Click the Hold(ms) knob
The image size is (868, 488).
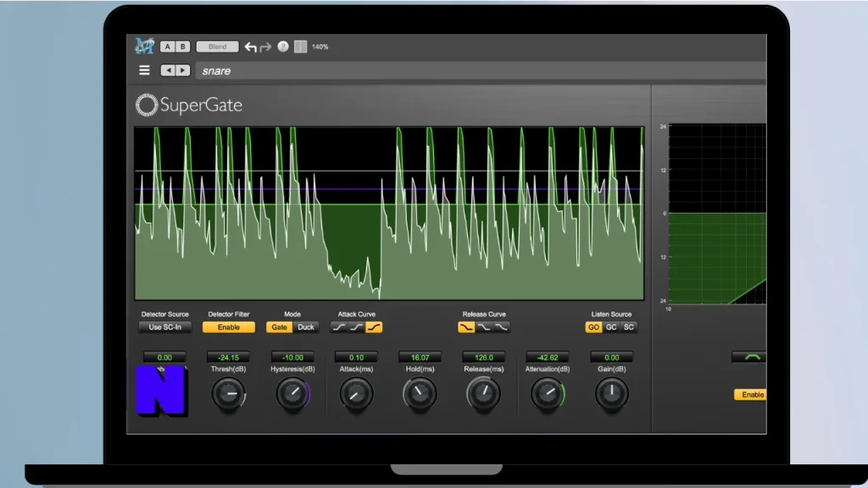[420, 394]
